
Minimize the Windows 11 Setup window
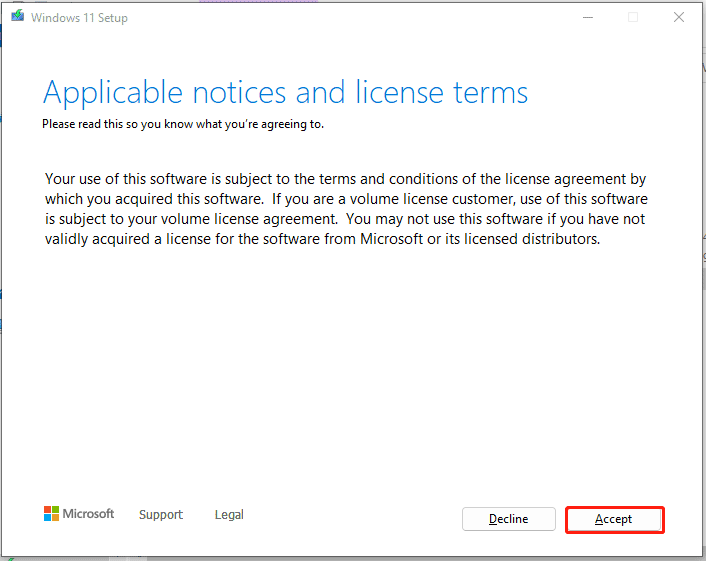(588, 18)
